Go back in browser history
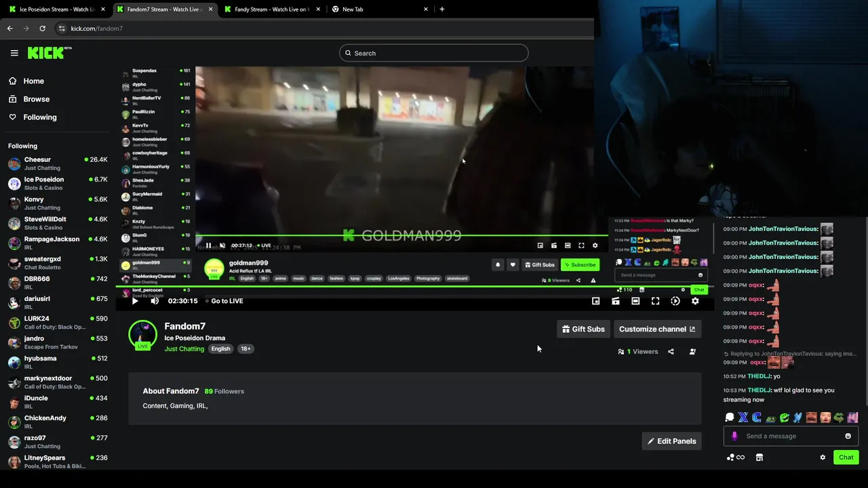This screenshot has width=868, height=488. 9,28
